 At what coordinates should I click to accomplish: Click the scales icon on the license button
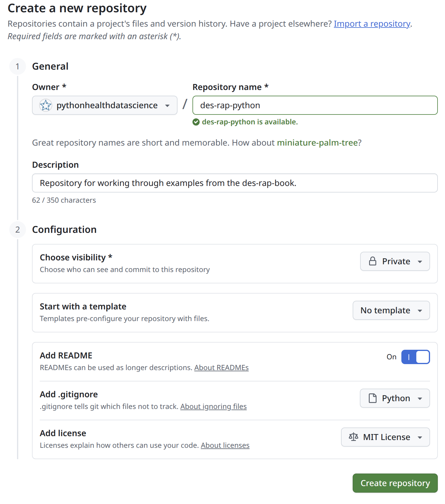[x=354, y=437]
